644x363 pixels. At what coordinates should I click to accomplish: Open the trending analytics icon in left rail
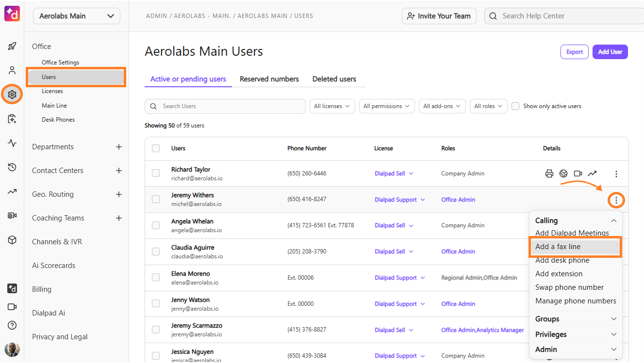pyautogui.click(x=12, y=191)
